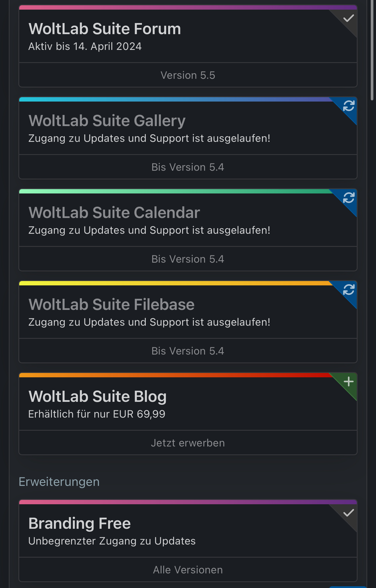The width and height of the screenshot is (376, 588).
Task: Click the "Alle Versionen" footer
Action: [188, 570]
